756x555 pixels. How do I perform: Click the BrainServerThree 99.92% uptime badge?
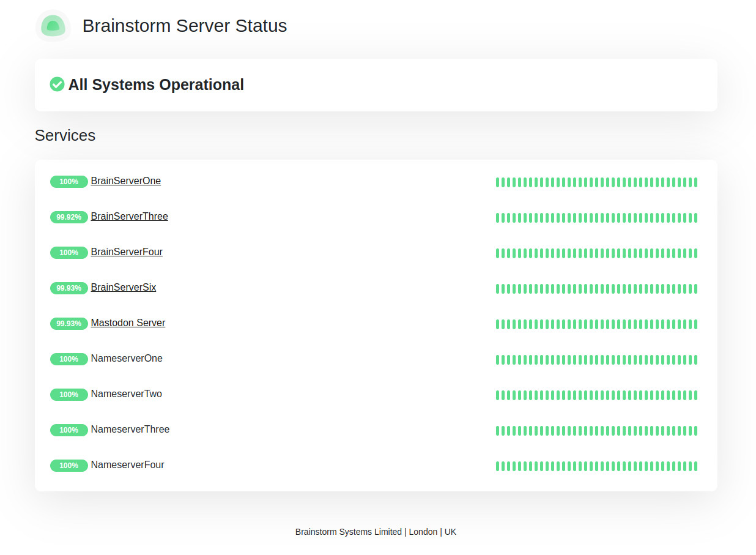point(69,217)
